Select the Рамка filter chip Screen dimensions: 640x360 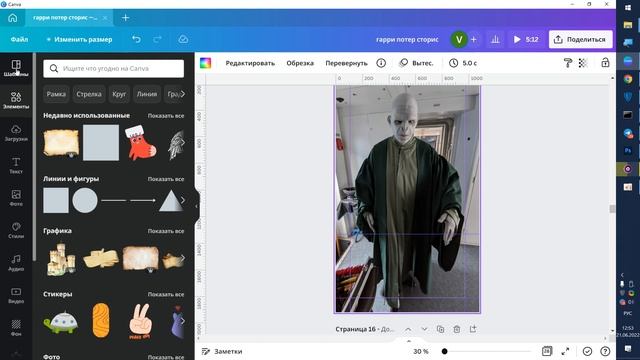56,94
